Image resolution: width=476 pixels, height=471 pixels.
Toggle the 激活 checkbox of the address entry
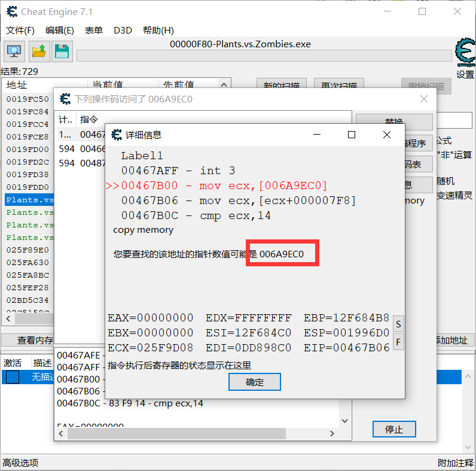13,377
